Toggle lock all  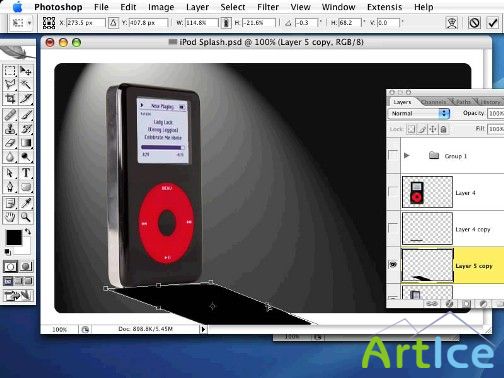click(444, 129)
